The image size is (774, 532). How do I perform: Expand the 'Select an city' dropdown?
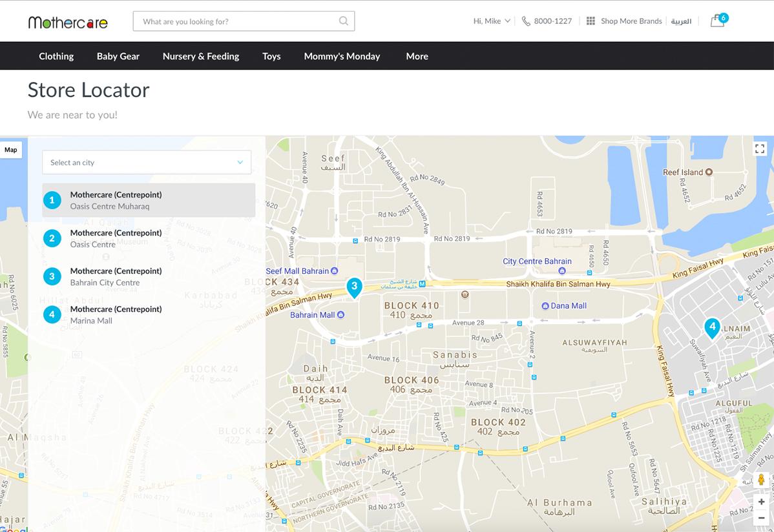point(147,162)
